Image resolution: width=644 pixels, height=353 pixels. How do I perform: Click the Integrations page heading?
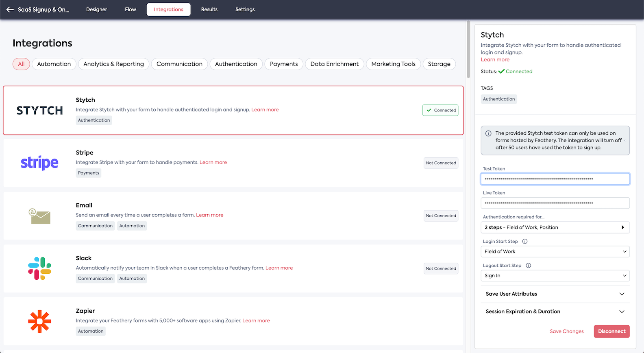42,43
